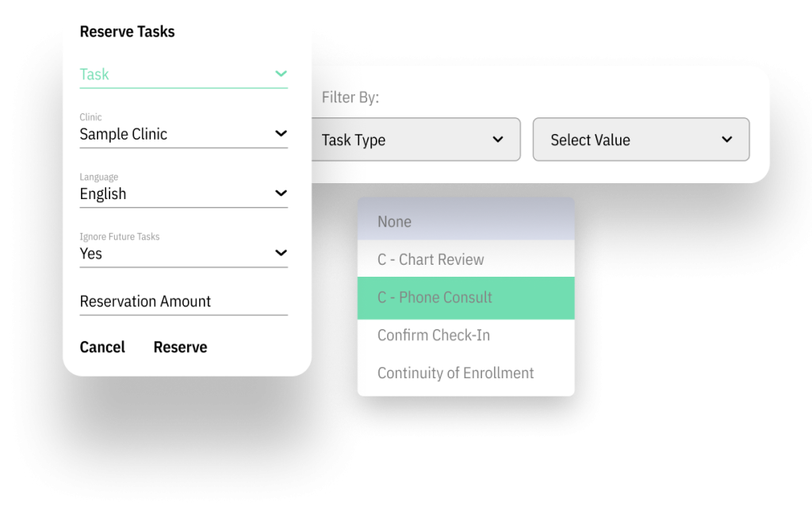The height and width of the screenshot is (513, 812).
Task: Focus the Reservation Amount input field
Action: 183,301
